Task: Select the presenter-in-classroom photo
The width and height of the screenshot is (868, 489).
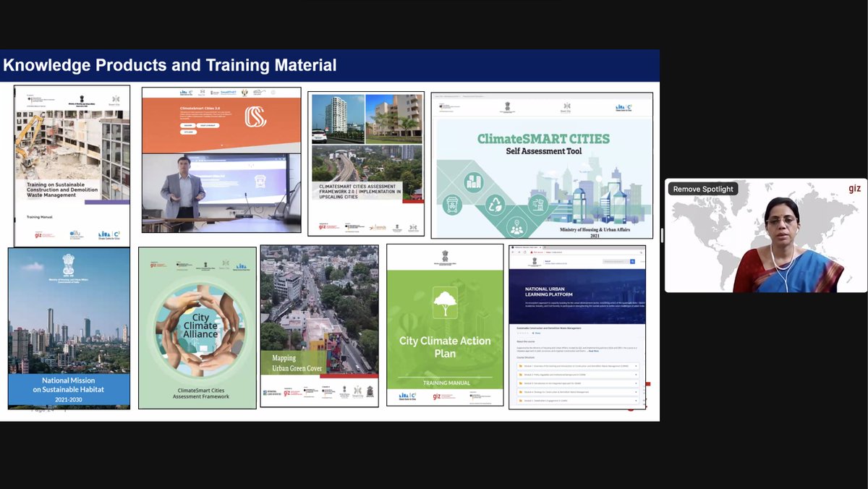Action: tap(221, 192)
